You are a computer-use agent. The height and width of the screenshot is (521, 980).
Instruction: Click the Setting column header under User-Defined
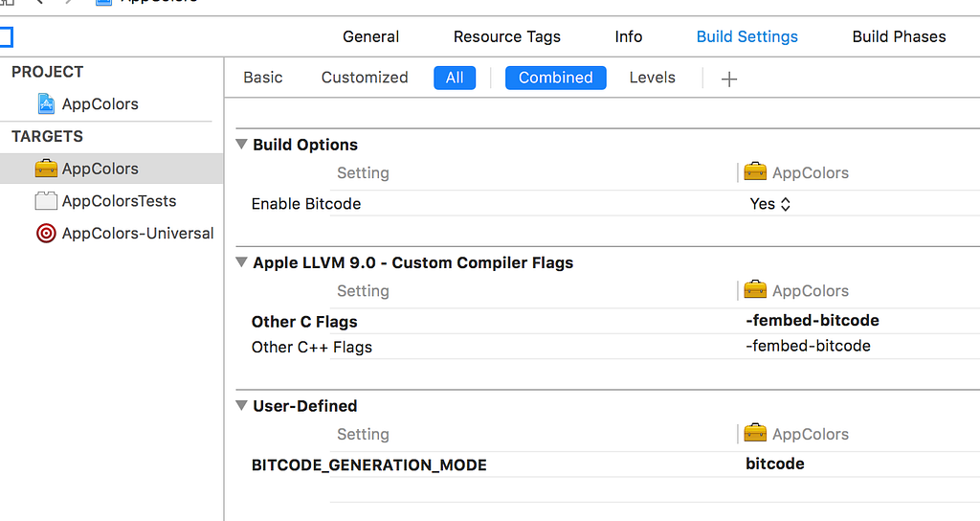coord(363,435)
